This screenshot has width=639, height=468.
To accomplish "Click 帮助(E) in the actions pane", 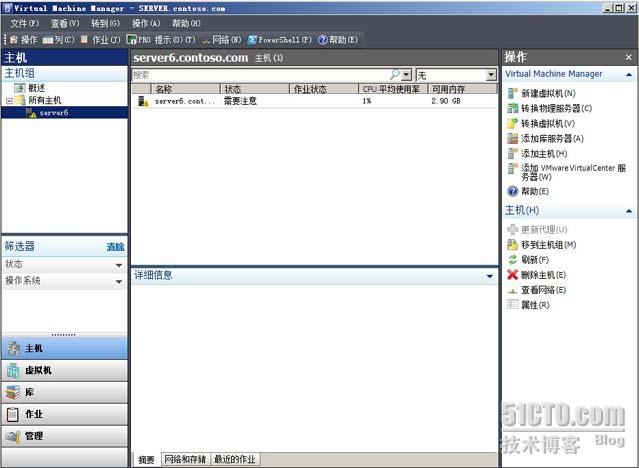I will [x=535, y=191].
